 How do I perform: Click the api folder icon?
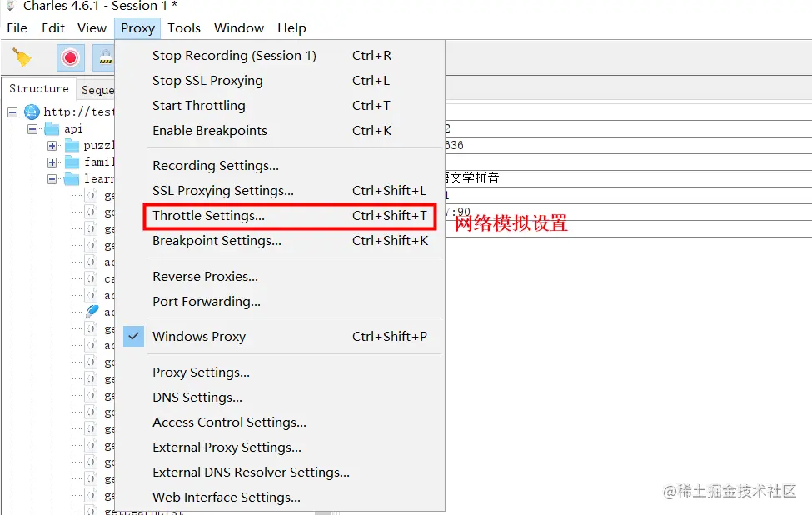click(52, 128)
